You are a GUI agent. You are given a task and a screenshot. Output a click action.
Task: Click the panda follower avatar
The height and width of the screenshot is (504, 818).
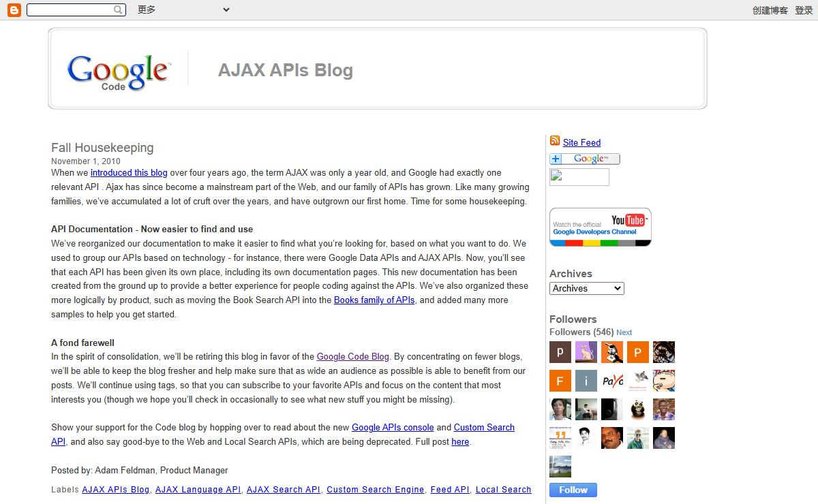(638, 409)
